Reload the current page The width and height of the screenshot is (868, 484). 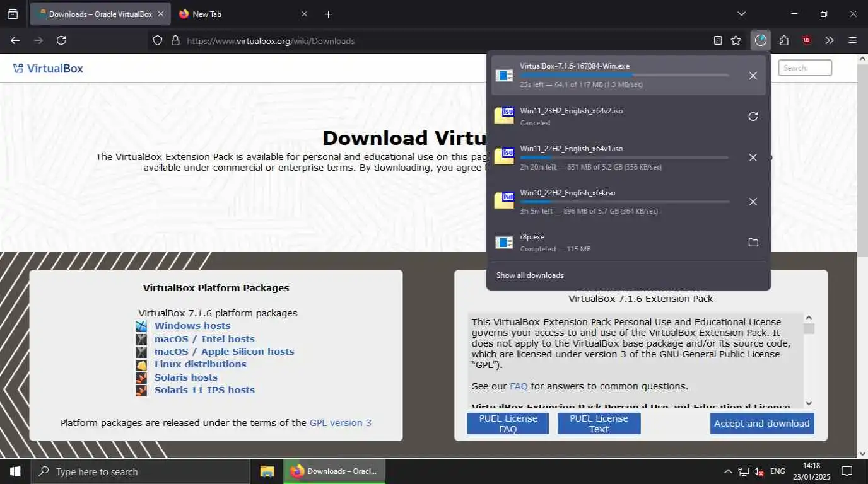point(61,40)
